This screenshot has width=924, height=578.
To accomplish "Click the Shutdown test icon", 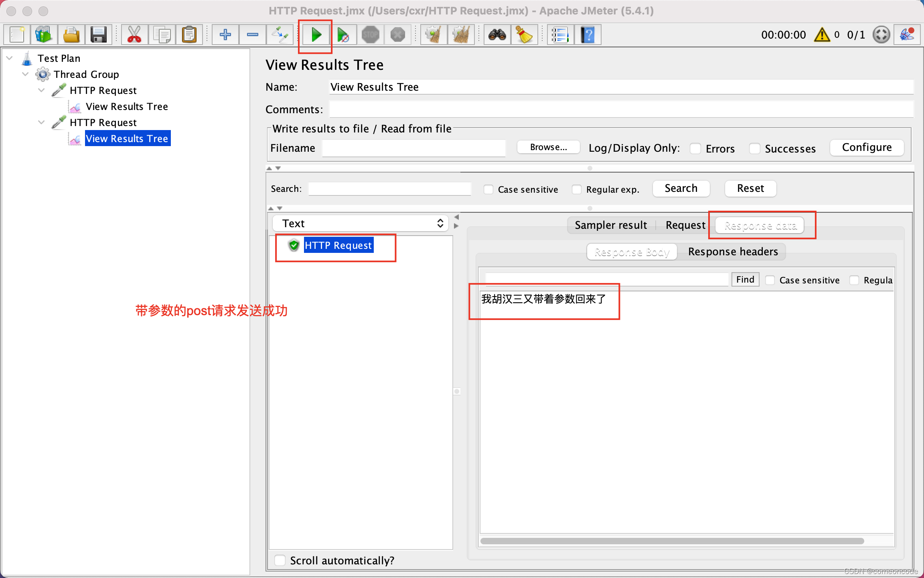I will click(398, 35).
